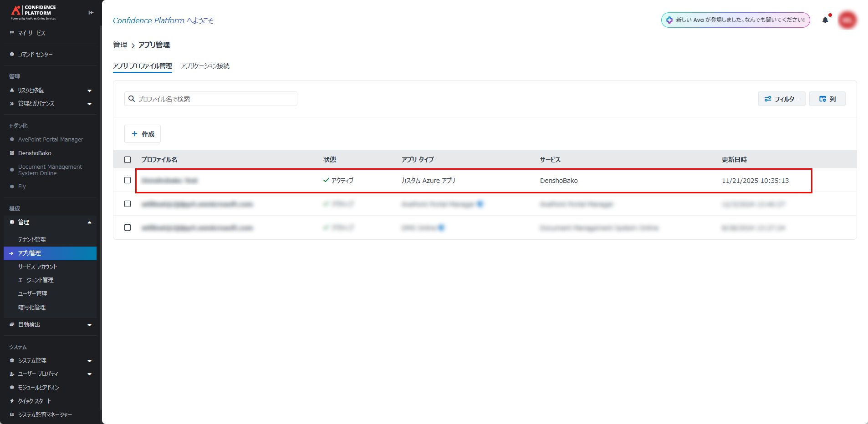Open the user avatar menu
The image size is (868, 424).
[847, 20]
